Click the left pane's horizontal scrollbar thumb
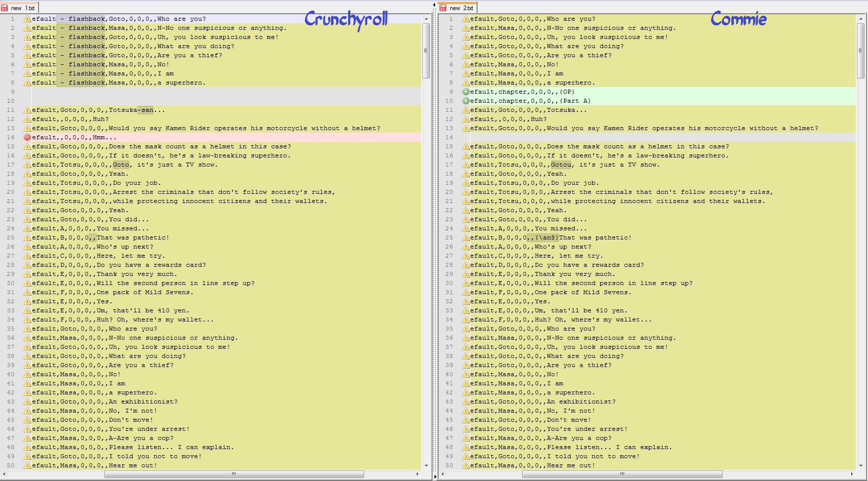This screenshot has height=481, width=868. 234,474
